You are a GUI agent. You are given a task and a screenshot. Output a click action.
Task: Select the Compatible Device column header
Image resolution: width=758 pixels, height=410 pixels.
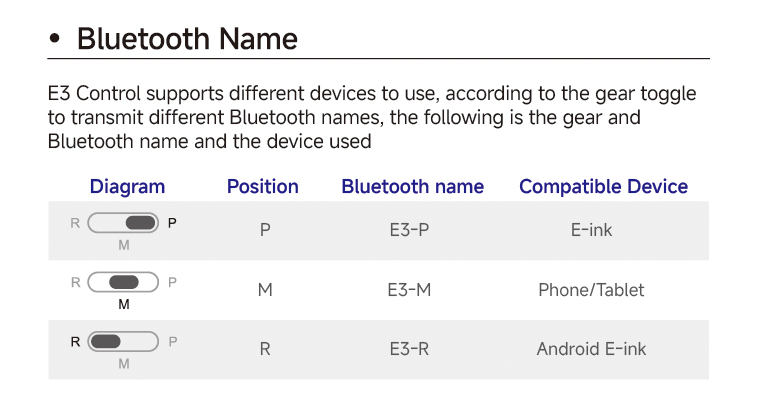(603, 186)
